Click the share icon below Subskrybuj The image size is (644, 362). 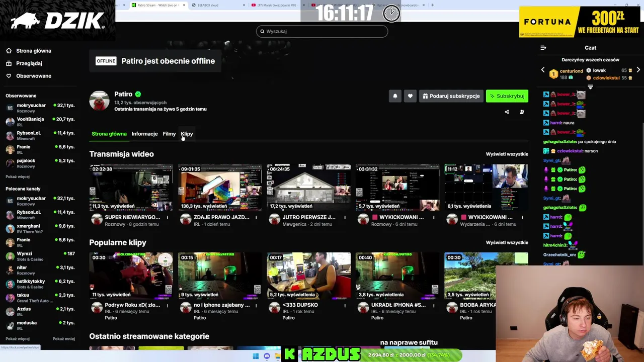click(x=507, y=112)
